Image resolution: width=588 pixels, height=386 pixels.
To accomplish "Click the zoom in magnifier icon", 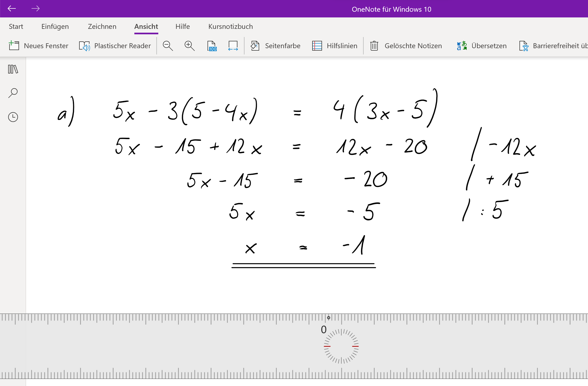I will pos(190,46).
